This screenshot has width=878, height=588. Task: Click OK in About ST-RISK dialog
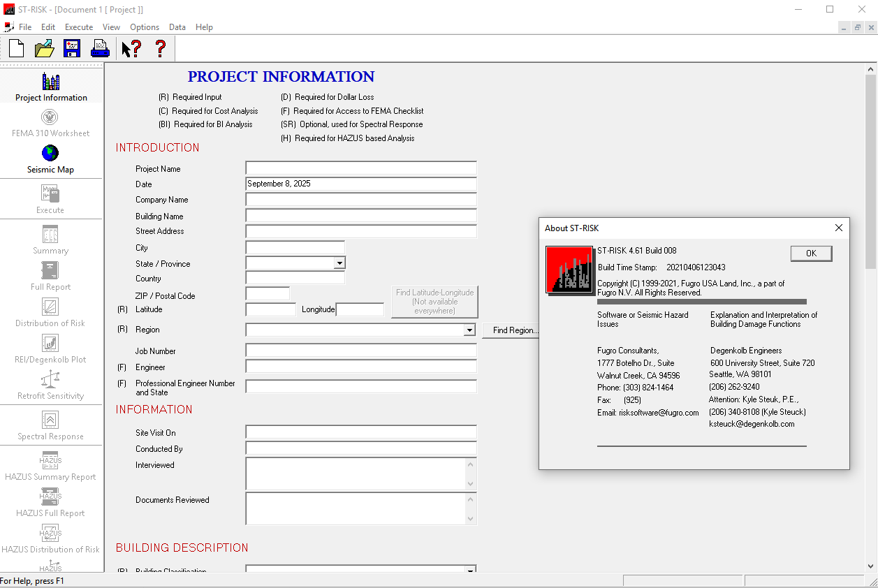tap(811, 253)
